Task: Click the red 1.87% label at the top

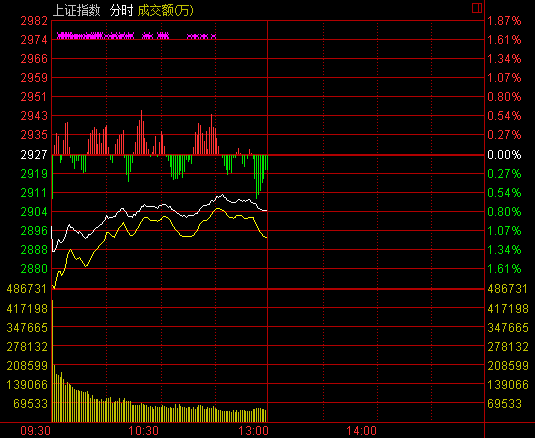Action: click(x=504, y=21)
